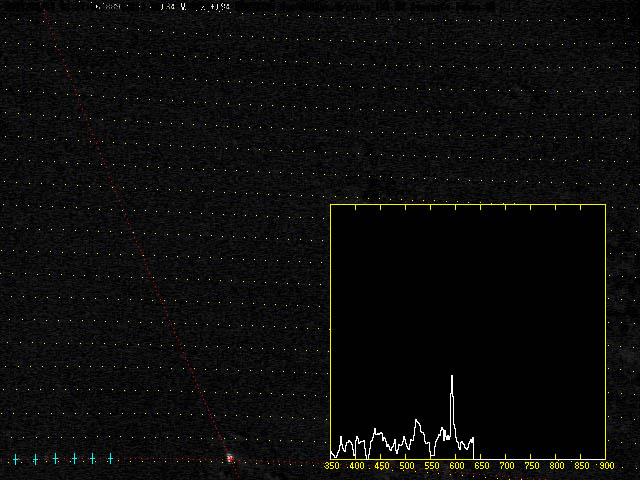Select the second cyan cross marker
This screenshot has width=640, height=480.
[35, 459]
